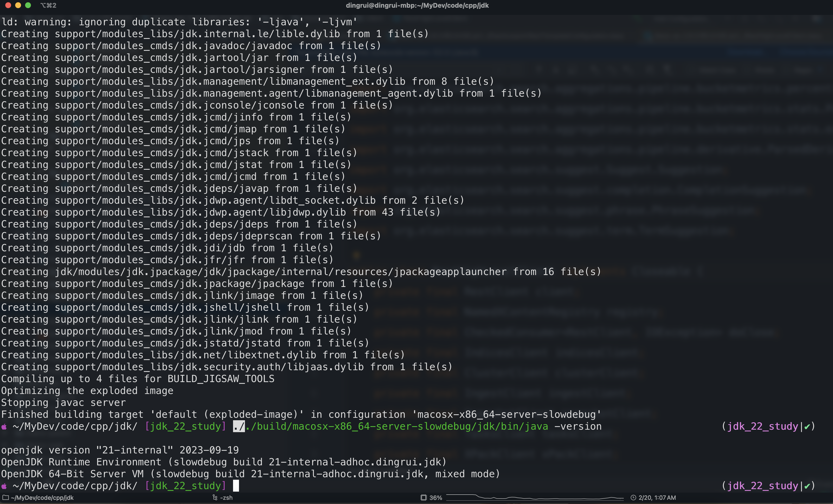
Task: Click the libmanagement_agent.dylib output line
Action: 271,93
